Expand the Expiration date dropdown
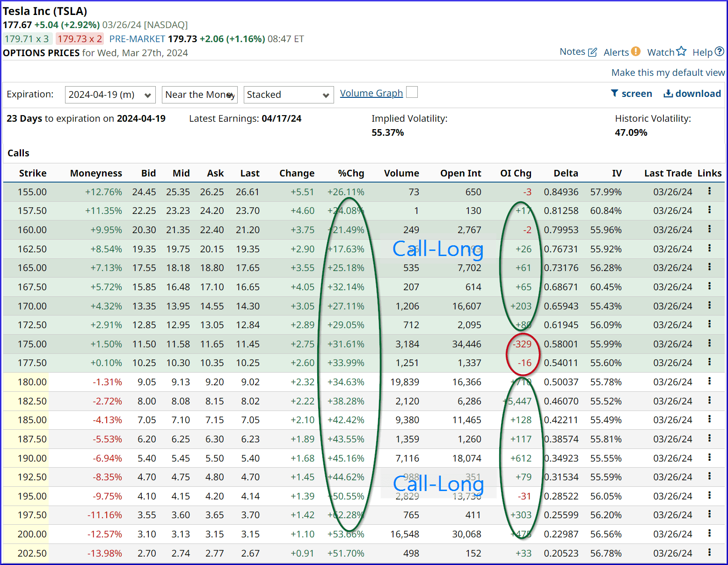Viewport: 728px width, 565px height. (110, 95)
